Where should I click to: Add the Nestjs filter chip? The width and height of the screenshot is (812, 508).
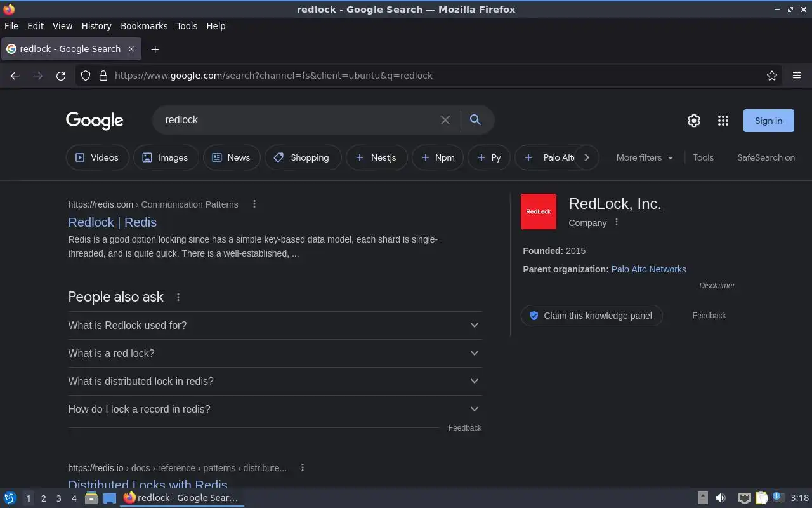point(376,157)
